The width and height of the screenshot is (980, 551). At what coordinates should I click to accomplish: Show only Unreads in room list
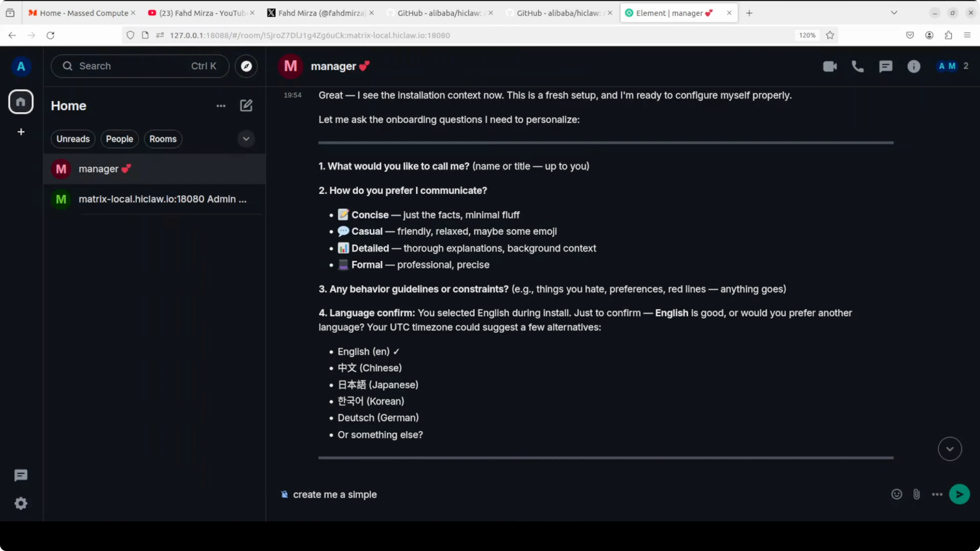pos(73,139)
